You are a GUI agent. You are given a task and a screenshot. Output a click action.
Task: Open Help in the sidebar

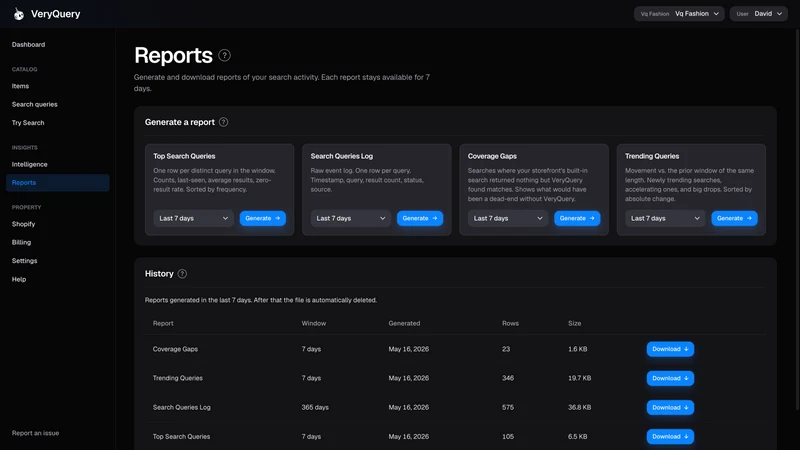click(19, 279)
